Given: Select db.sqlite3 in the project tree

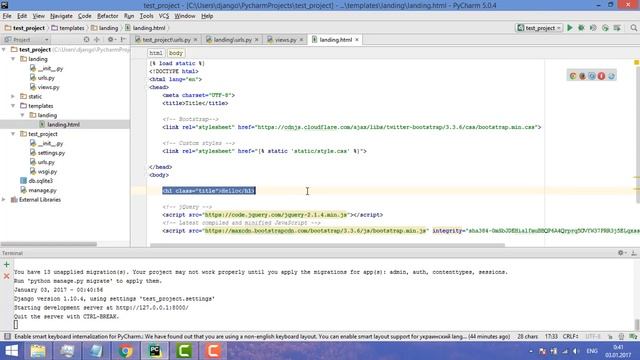Looking at the screenshot, I should (40, 181).
